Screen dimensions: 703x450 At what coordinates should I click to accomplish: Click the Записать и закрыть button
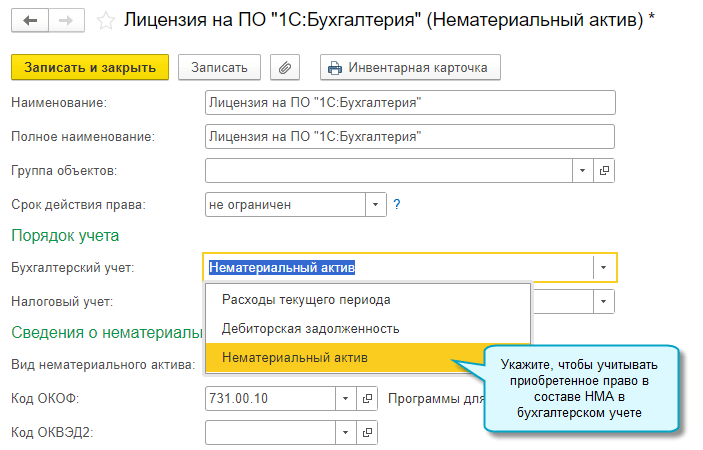[x=90, y=67]
